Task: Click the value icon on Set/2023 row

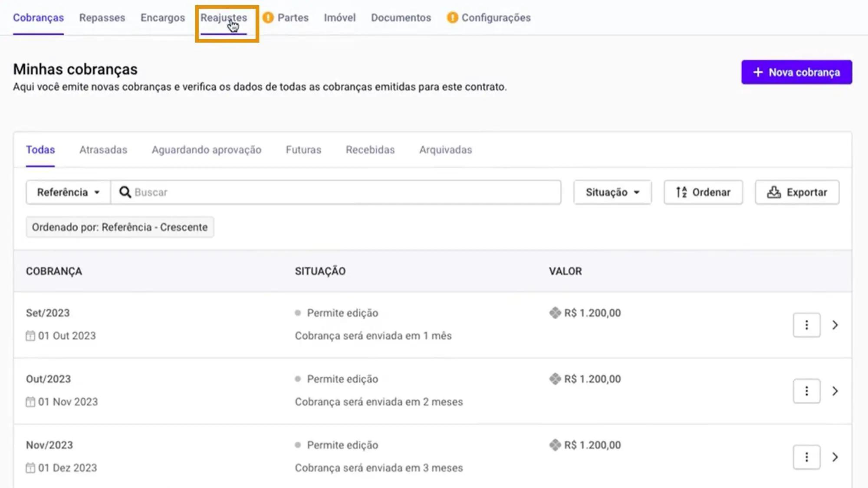Action: click(555, 313)
